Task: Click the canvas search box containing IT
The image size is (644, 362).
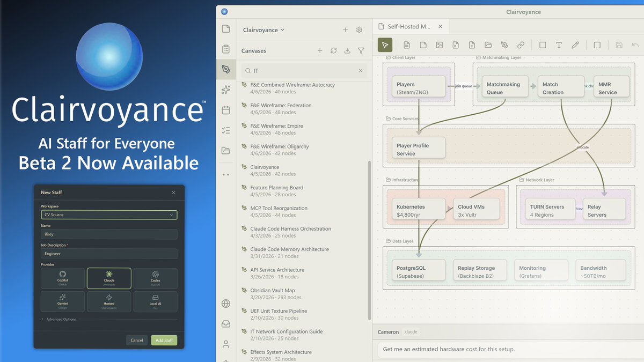Action: [x=304, y=71]
